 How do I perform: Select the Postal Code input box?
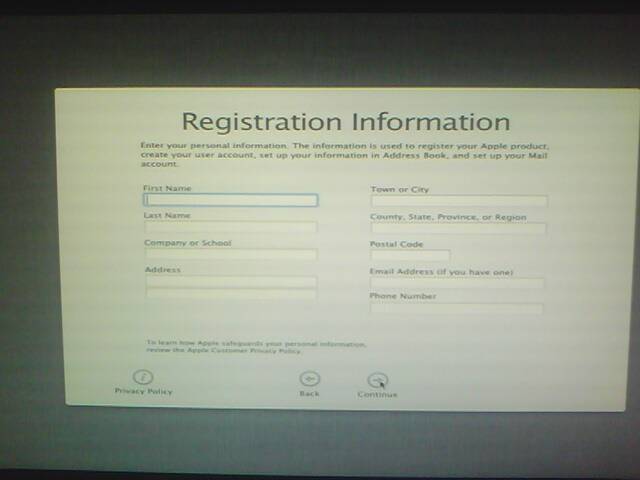[410, 256]
